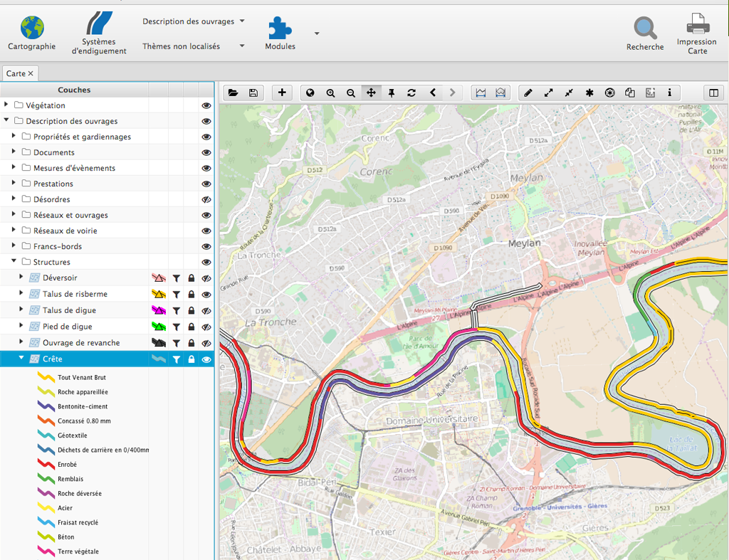Viewport: 729px width, 560px height.
Task: Select the Ouvrage de revanche layer row
Action: pos(80,343)
